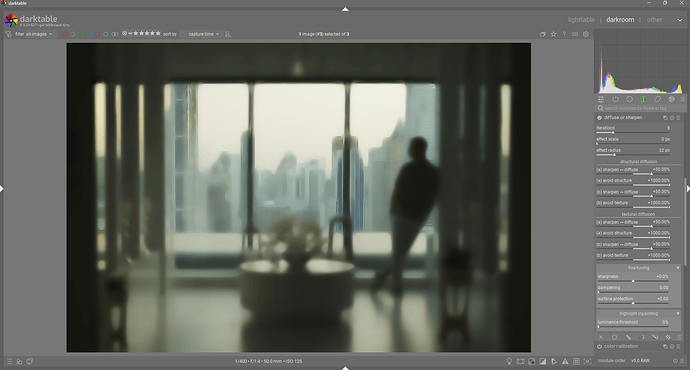Open presets for color calibration module

click(x=678, y=347)
